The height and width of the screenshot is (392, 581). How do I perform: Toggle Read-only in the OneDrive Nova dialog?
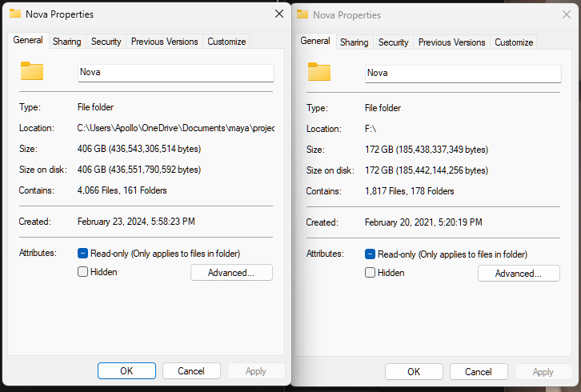(x=82, y=254)
